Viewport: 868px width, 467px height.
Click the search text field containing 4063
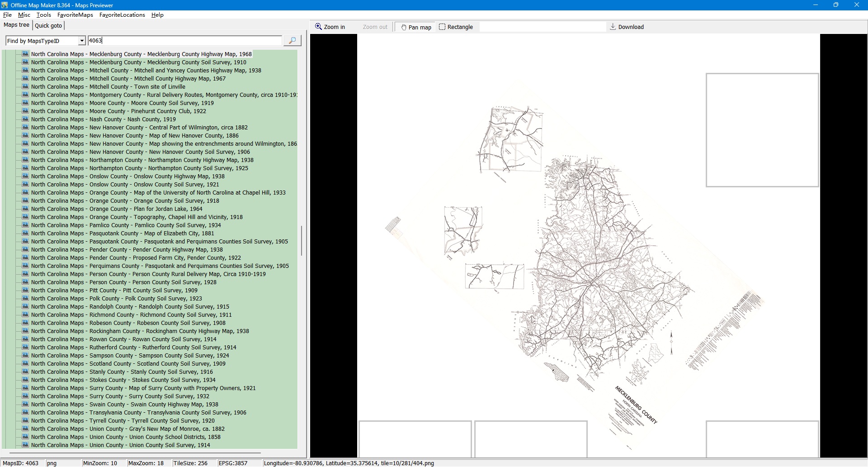(x=184, y=41)
